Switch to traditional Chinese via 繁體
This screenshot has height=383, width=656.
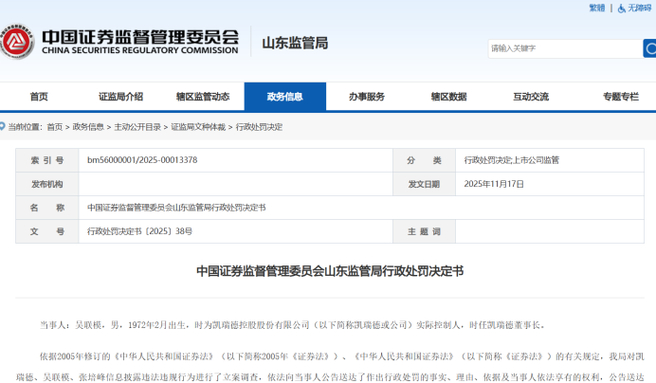(x=597, y=8)
